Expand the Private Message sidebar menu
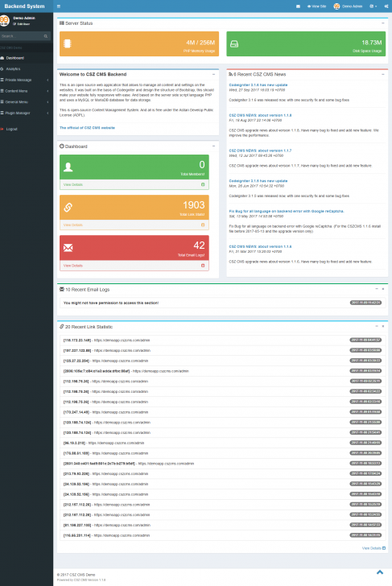The width and height of the screenshot is (392, 586). (x=26, y=80)
